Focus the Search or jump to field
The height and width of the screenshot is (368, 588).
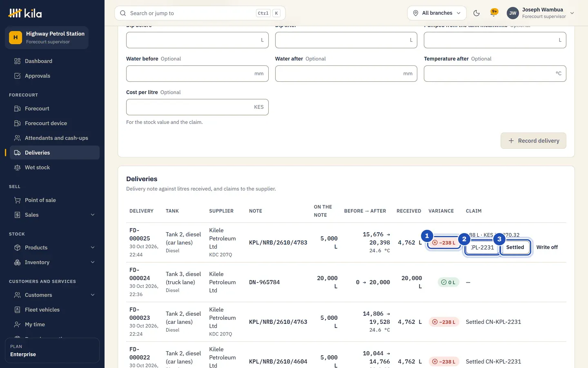(200, 13)
